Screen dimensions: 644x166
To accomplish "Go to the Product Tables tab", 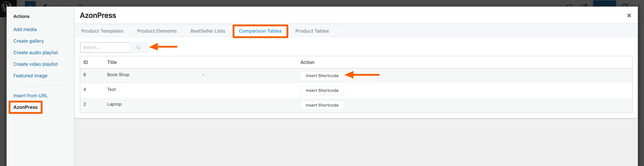I will point(312,31).
